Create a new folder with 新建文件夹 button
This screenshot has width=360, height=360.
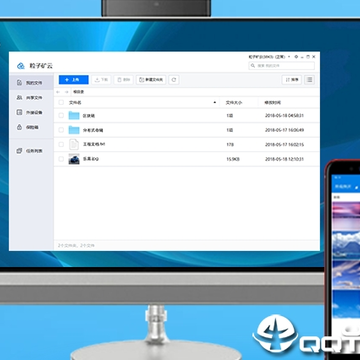(x=151, y=80)
